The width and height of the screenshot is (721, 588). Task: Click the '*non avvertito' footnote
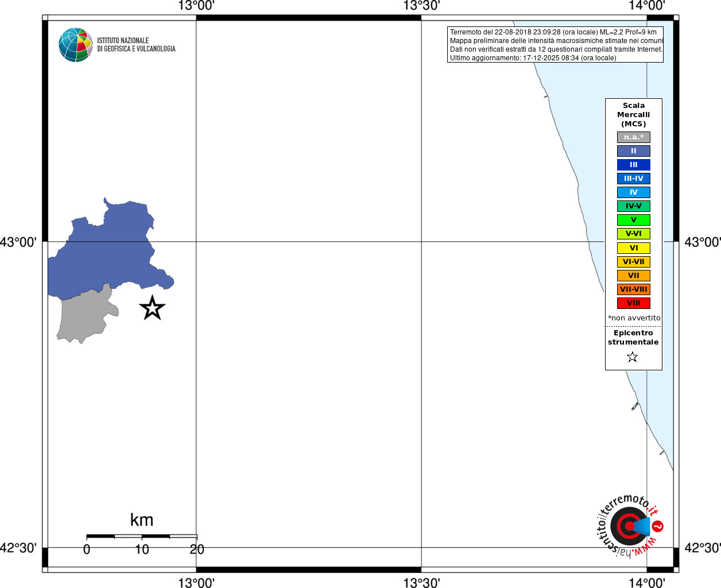pyautogui.click(x=634, y=318)
